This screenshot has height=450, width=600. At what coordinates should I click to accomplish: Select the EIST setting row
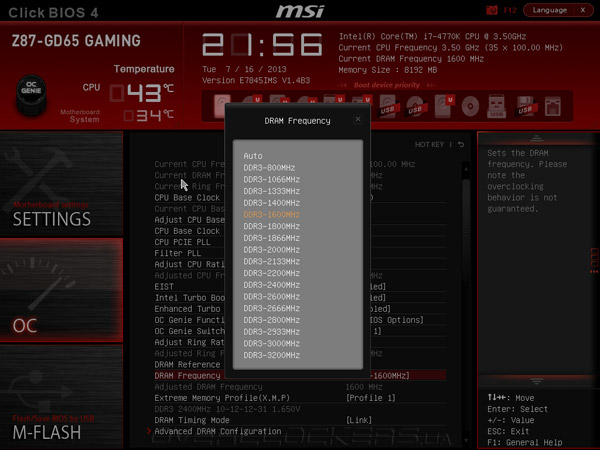(300, 287)
